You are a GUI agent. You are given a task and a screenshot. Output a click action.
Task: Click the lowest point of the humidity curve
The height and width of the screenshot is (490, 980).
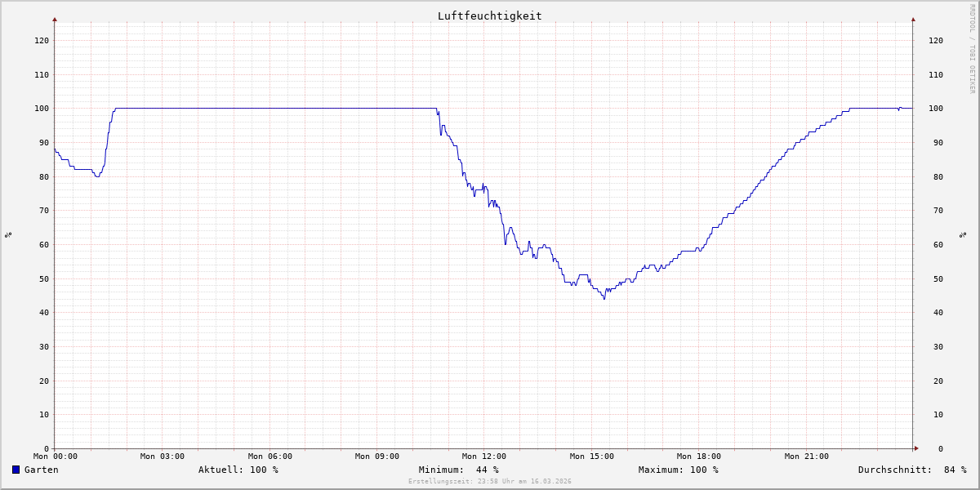pos(604,298)
